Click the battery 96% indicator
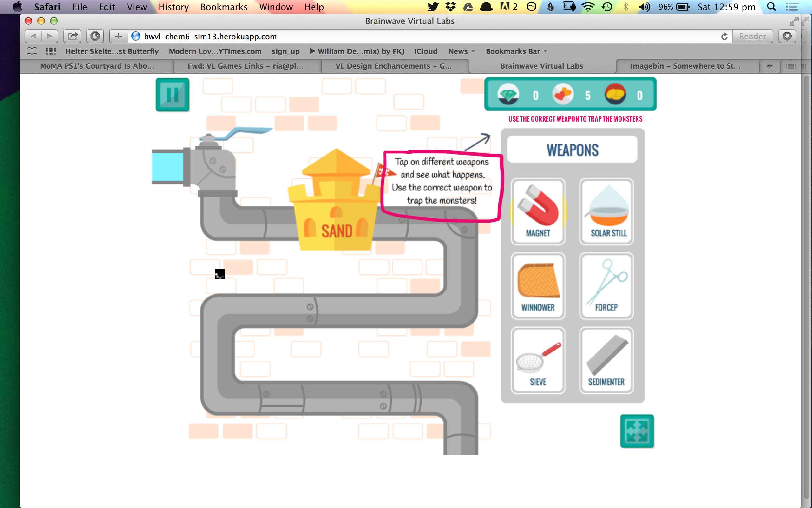 [673, 7]
